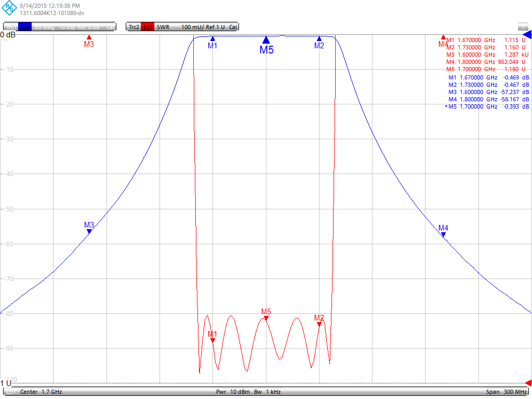Select the red M4 marker triangle at top
The image size is (532, 399).
click(443, 37)
